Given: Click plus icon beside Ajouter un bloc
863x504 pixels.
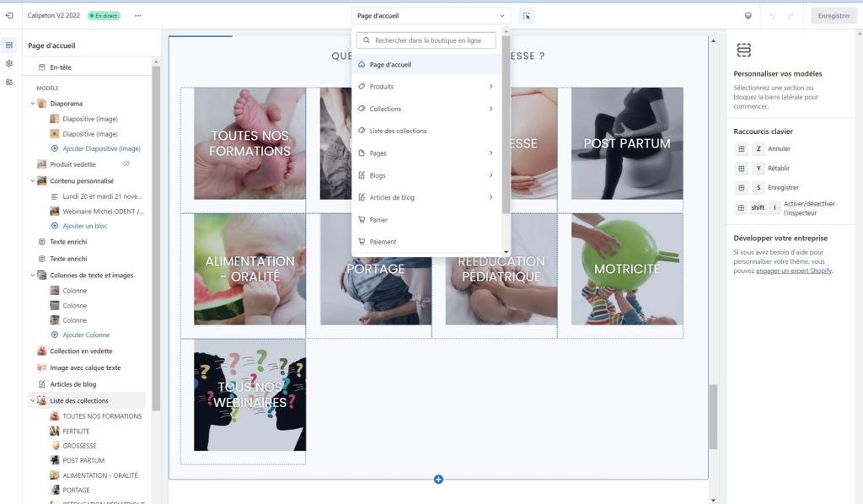Looking at the screenshot, I should click(x=55, y=226).
